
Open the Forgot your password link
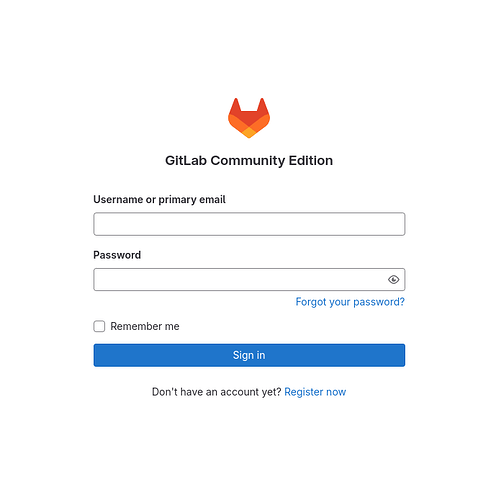tap(350, 302)
